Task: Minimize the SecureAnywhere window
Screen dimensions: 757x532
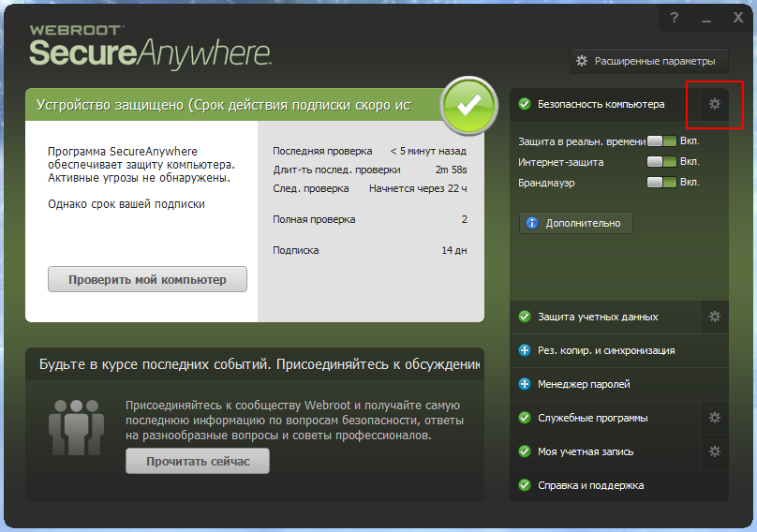Action: tap(706, 19)
